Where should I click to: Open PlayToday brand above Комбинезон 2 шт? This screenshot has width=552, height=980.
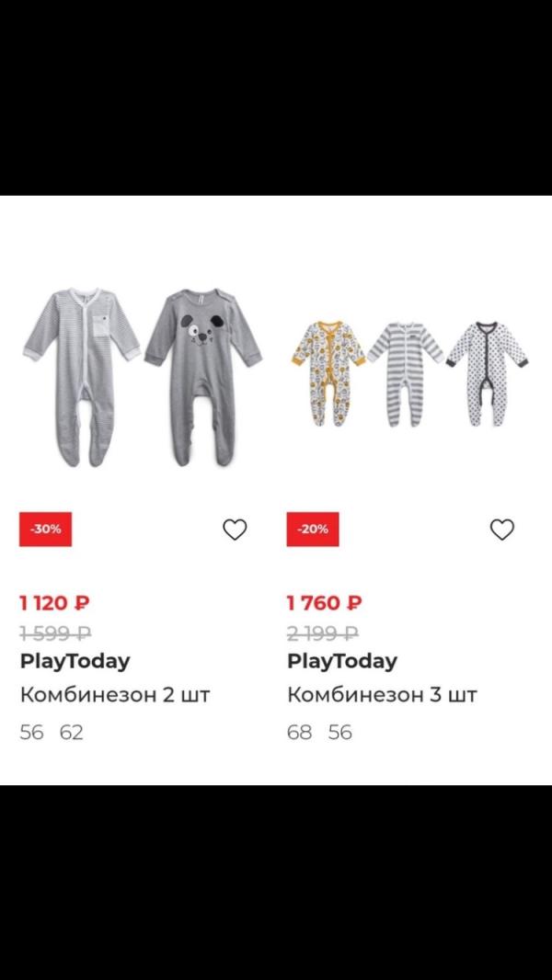tap(75, 661)
